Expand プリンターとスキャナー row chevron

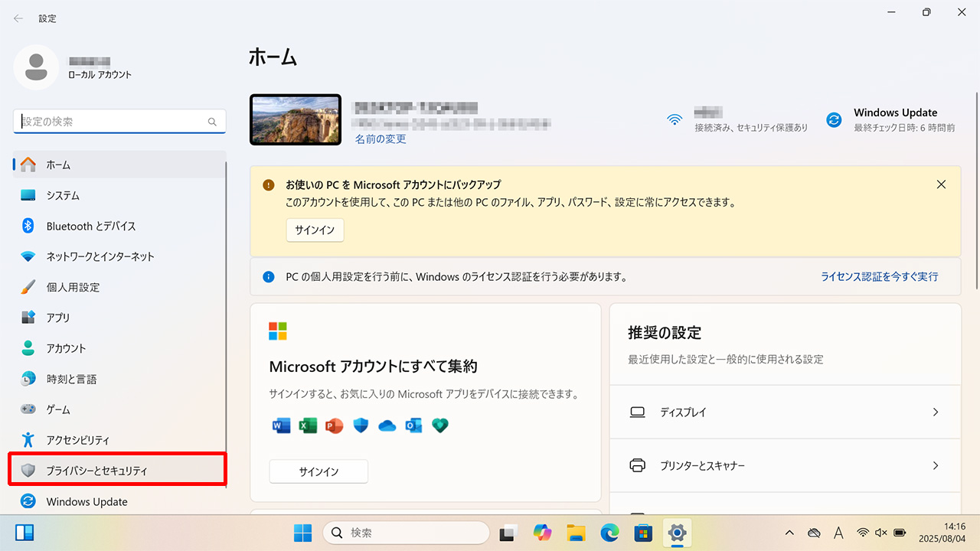[936, 465]
